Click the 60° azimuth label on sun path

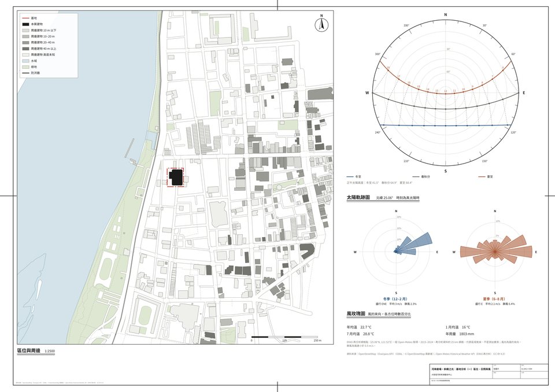coord(513,54)
